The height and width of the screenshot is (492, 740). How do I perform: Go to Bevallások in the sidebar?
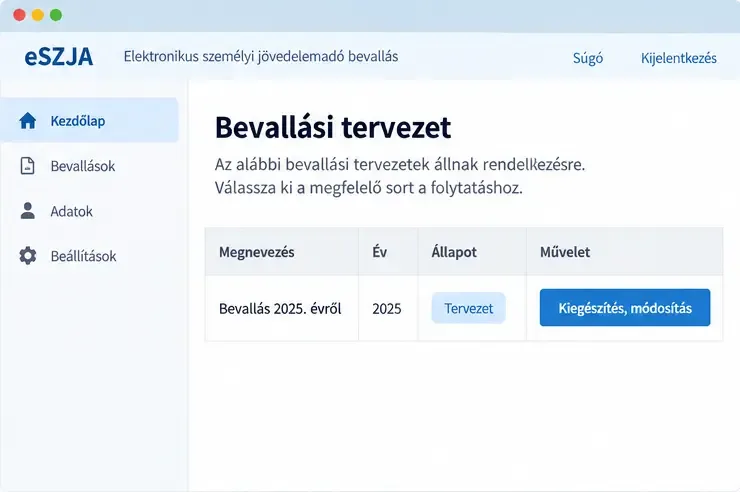click(83, 166)
